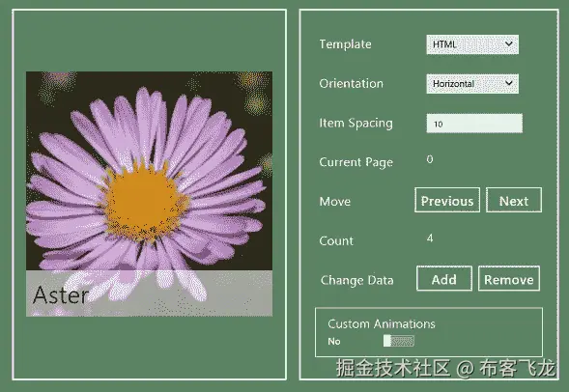The image size is (569, 392).
Task: Click the Current Page label
Action: click(x=356, y=162)
